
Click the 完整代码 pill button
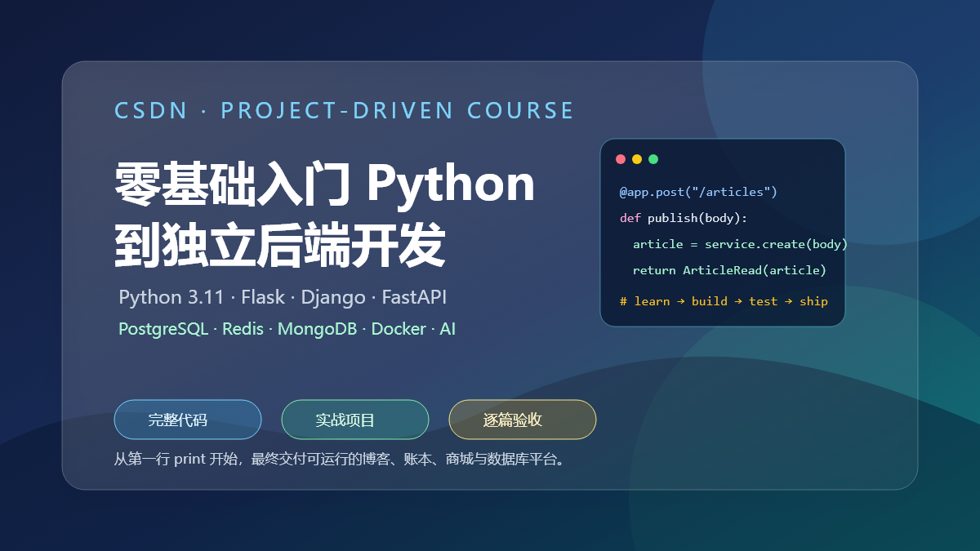click(188, 420)
